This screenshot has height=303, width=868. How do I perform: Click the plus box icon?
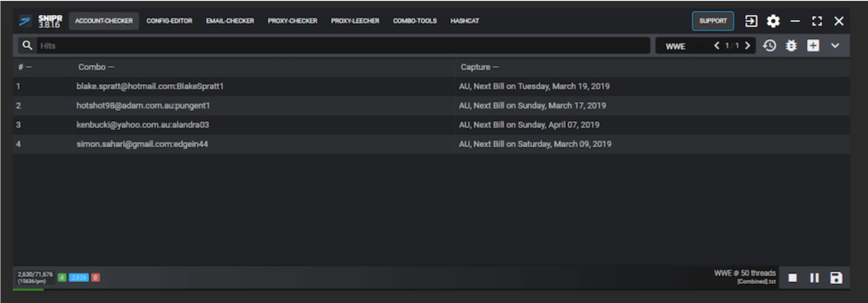[813, 46]
